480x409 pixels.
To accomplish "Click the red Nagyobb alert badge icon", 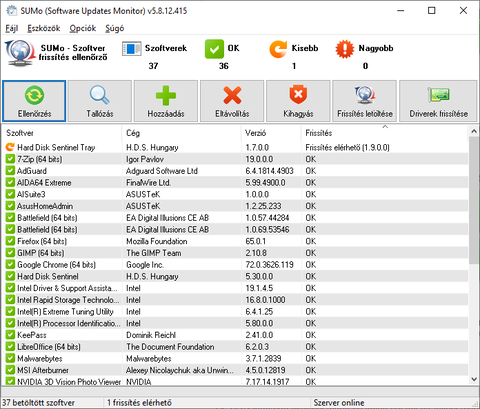I will [344, 49].
